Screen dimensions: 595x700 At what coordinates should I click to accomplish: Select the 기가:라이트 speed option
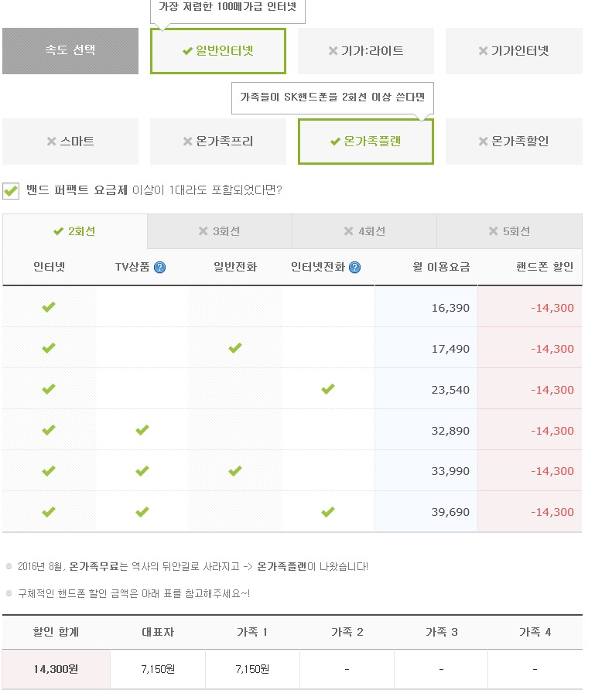(365, 51)
